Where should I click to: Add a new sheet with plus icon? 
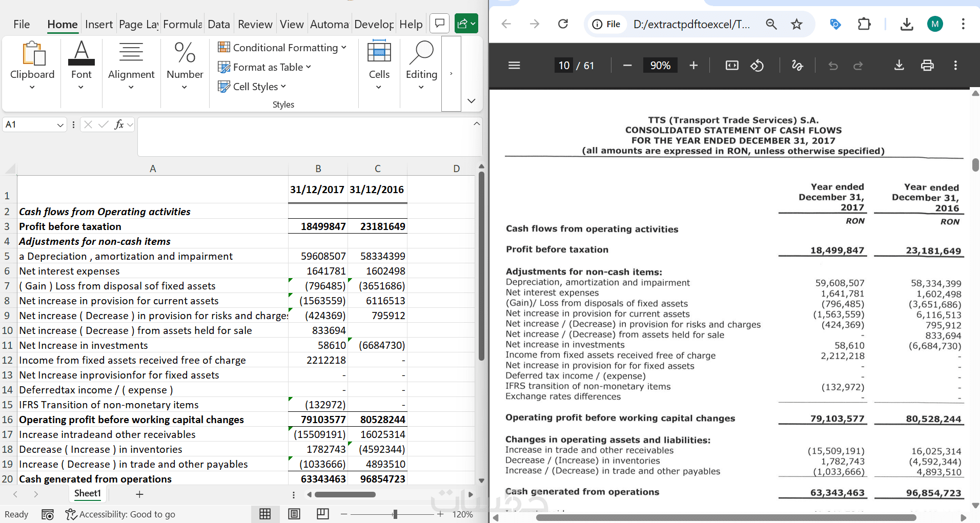tap(139, 494)
